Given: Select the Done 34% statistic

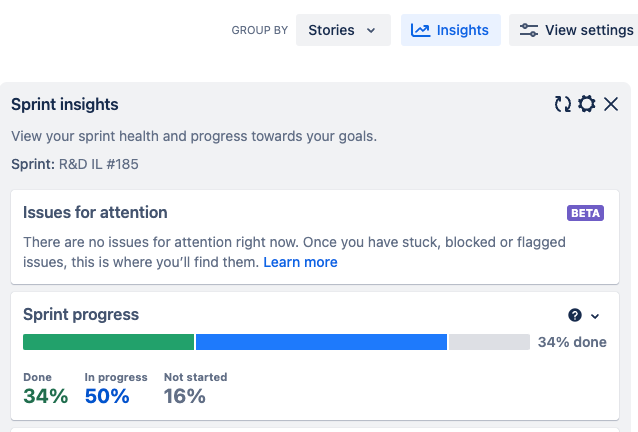Looking at the screenshot, I should click(x=45, y=389).
